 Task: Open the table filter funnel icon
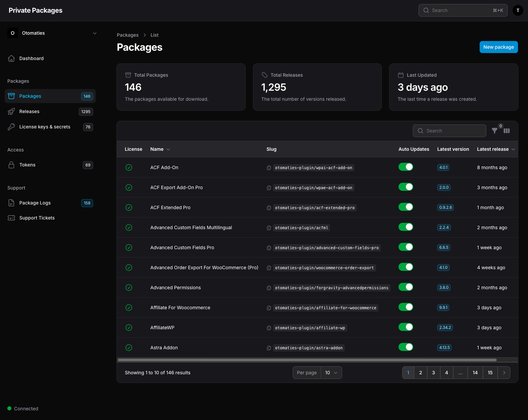point(495,131)
